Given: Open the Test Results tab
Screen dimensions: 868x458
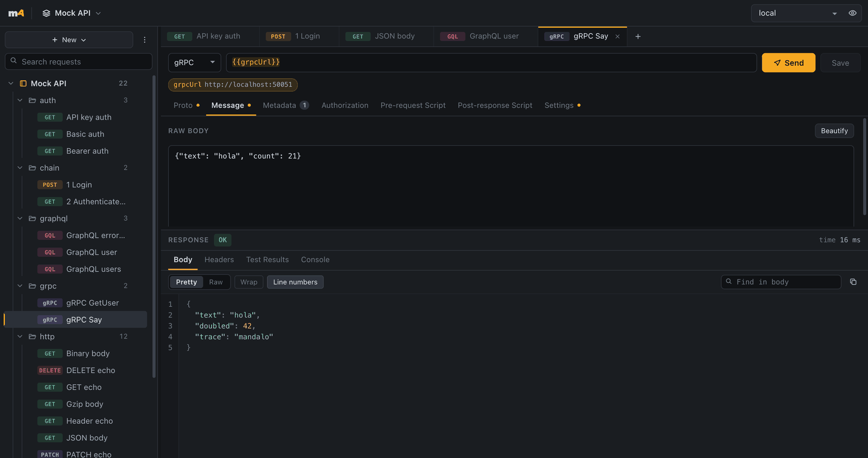Looking at the screenshot, I should [267, 259].
